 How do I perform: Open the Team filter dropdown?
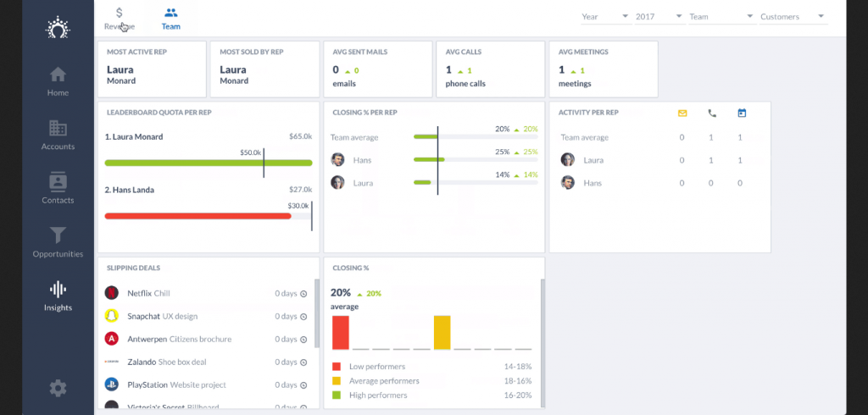[722, 17]
